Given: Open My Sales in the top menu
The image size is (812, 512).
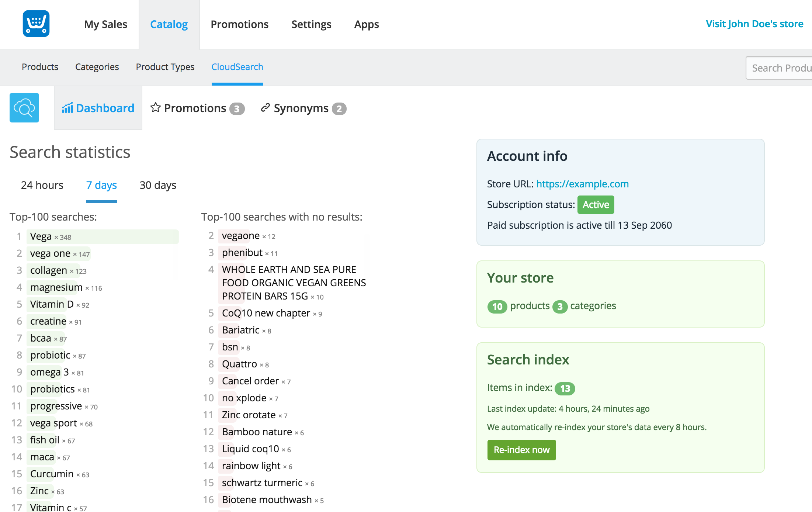Looking at the screenshot, I should (106, 24).
